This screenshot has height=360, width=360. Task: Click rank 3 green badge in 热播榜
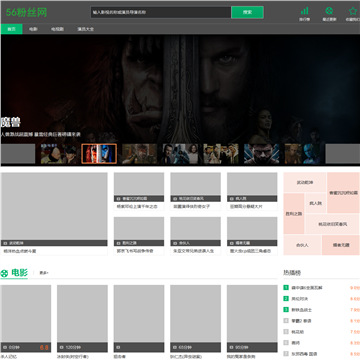pos(286,310)
